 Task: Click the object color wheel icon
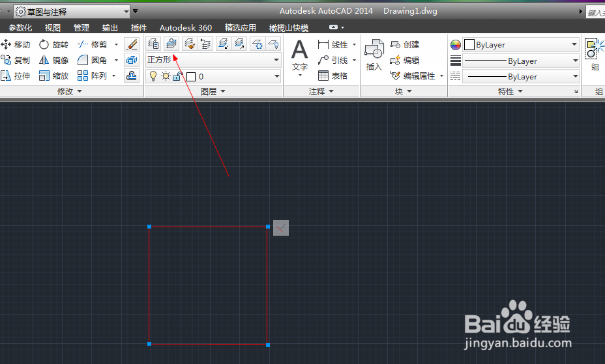(x=456, y=45)
